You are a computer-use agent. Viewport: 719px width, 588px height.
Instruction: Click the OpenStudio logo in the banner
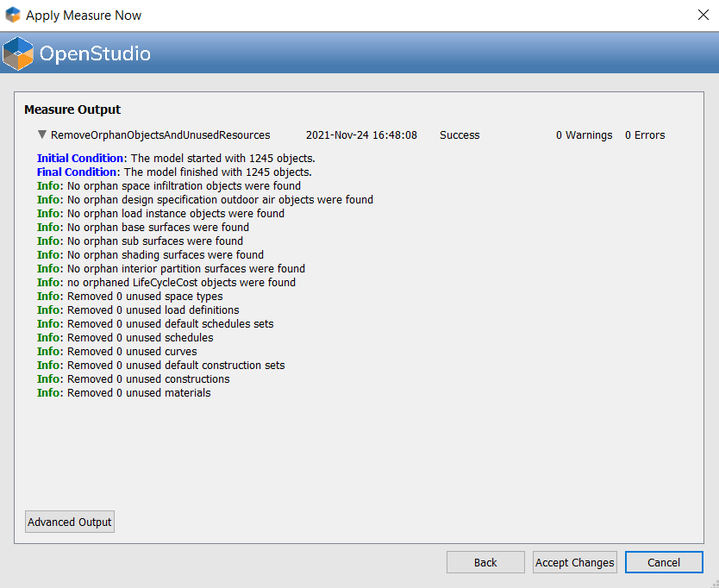tap(19, 52)
